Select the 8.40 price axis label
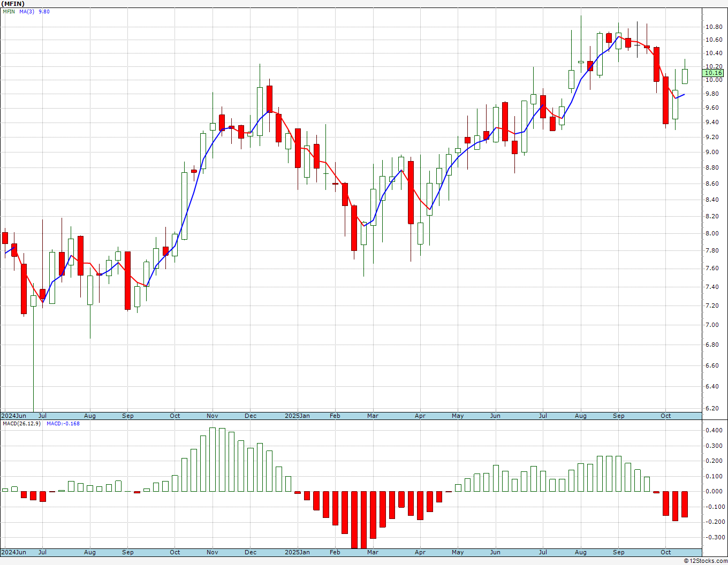Image resolution: width=728 pixels, height=565 pixels. click(713, 200)
